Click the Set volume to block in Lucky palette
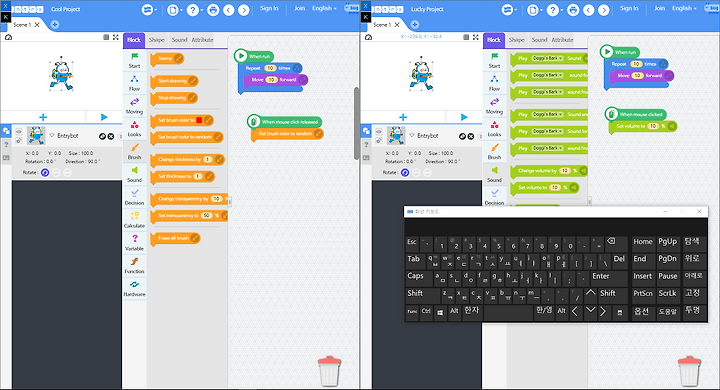Image resolution: width=720 pixels, height=390 pixels. point(545,187)
